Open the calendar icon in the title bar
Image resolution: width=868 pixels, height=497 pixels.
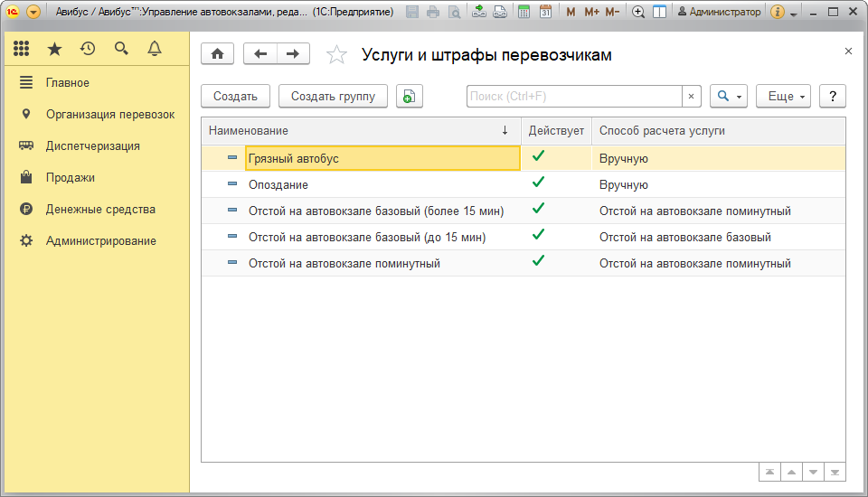(x=545, y=12)
